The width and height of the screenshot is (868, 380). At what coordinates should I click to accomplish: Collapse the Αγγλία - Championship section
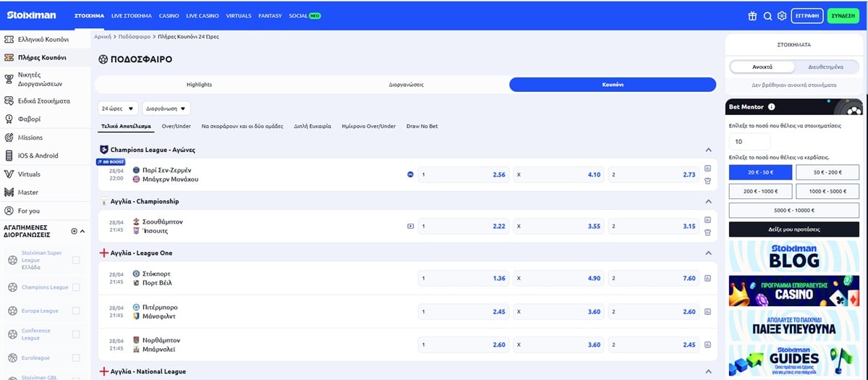(707, 201)
